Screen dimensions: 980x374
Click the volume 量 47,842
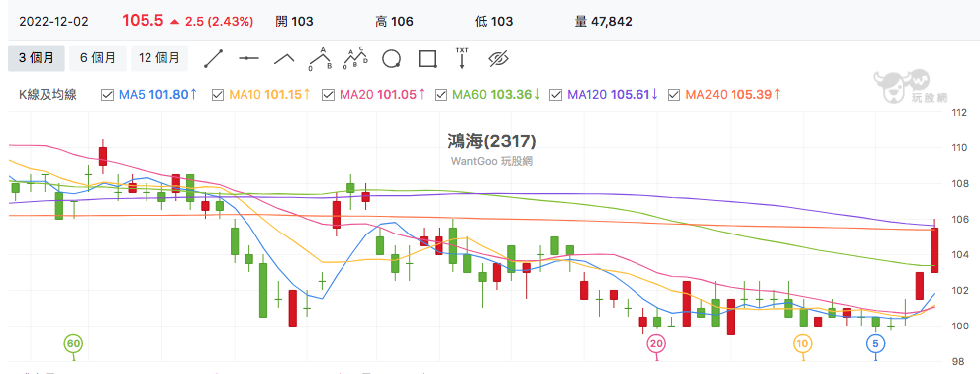click(x=603, y=21)
